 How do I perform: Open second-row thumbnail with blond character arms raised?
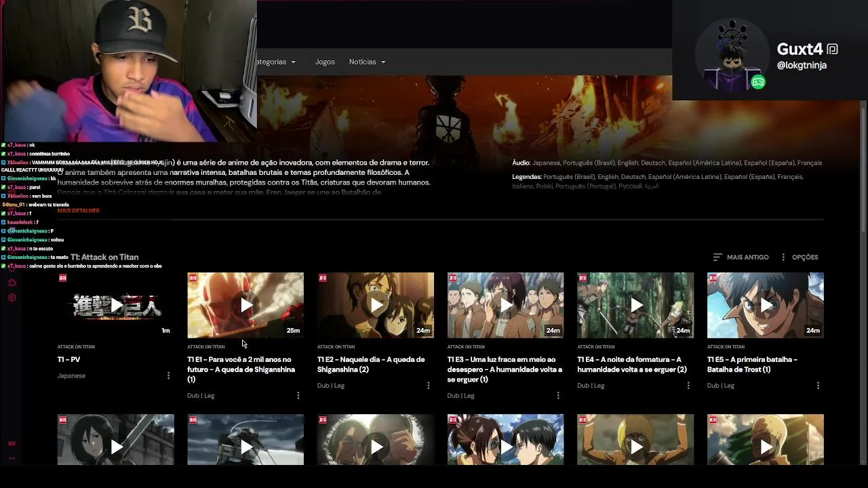click(x=635, y=440)
